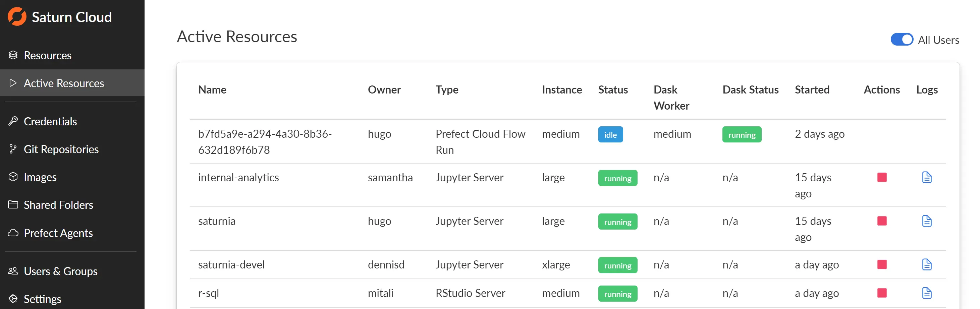
Task: Select Active Resources sidebar item
Action: (x=63, y=83)
